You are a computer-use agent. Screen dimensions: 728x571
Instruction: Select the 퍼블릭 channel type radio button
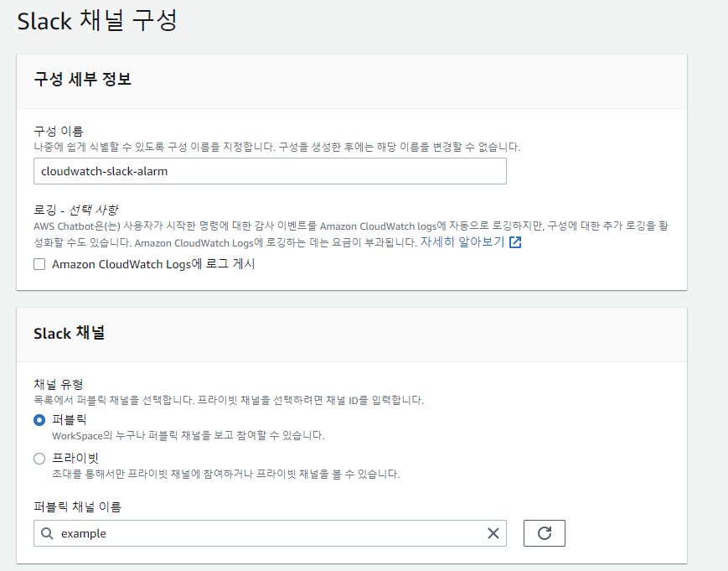click(39, 420)
